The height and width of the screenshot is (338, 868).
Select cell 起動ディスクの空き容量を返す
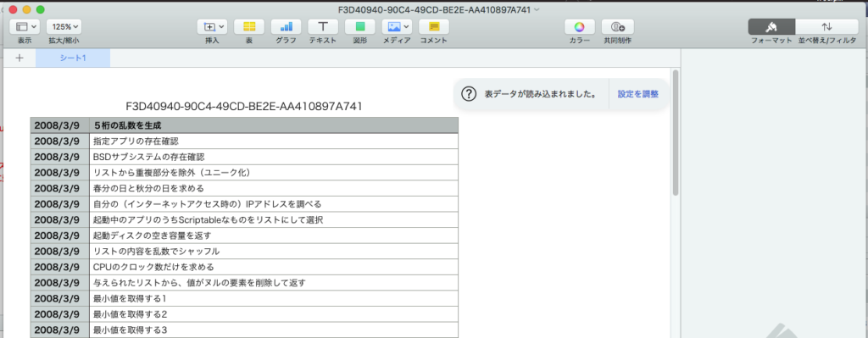[x=274, y=235]
